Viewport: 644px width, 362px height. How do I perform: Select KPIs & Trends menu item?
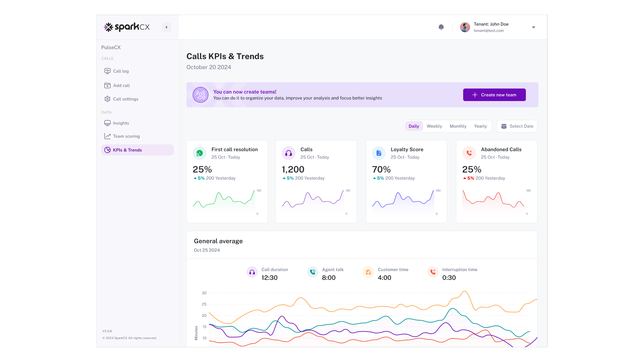pyautogui.click(x=138, y=150)
